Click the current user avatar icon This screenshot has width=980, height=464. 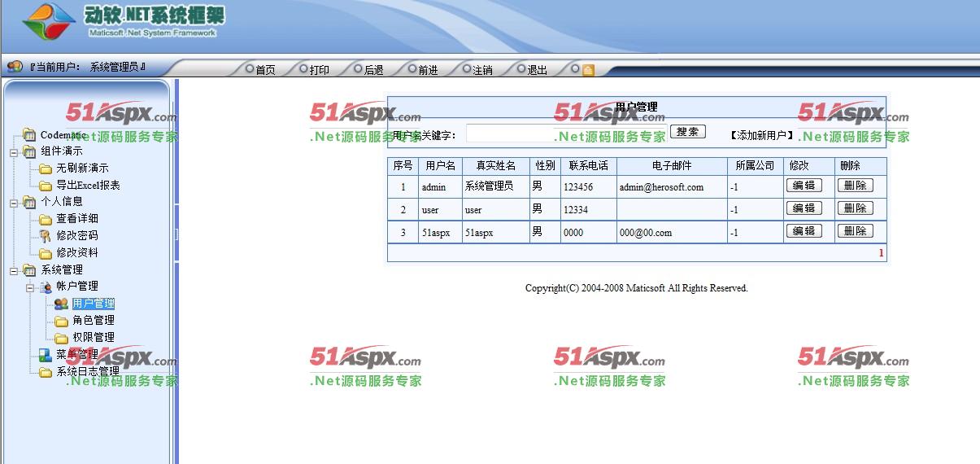[15, 67]
